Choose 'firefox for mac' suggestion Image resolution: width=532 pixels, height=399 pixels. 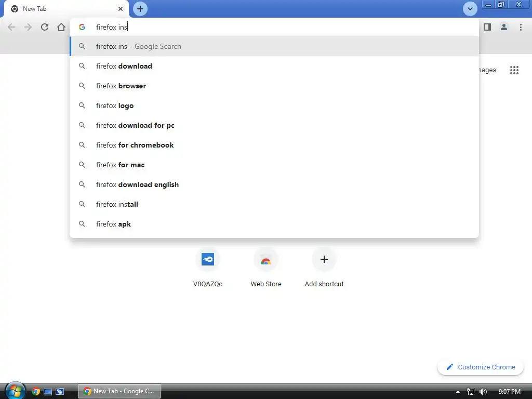tap(274, 165)
